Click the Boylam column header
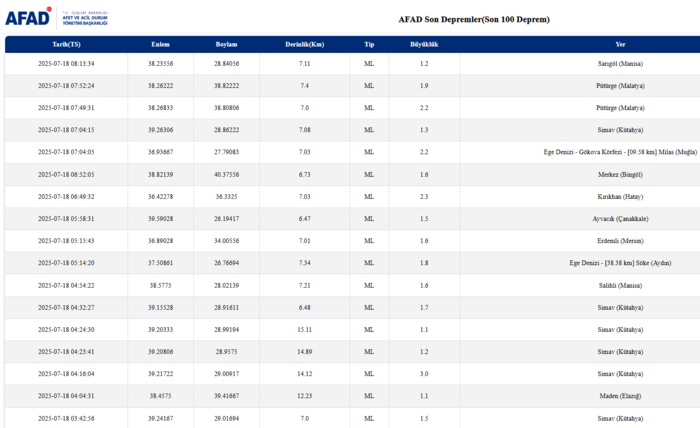The height and width of the screenshot is (428, 700). pos(227,45)
